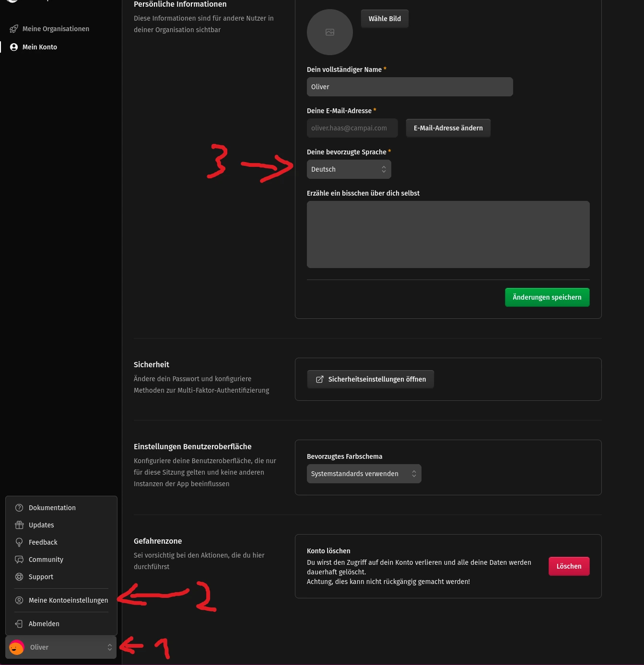Image resolution: width=644 pixels, height=665 pixels.
Task: Select Abmelden in the user menu
Action: (x=44, y=624)
